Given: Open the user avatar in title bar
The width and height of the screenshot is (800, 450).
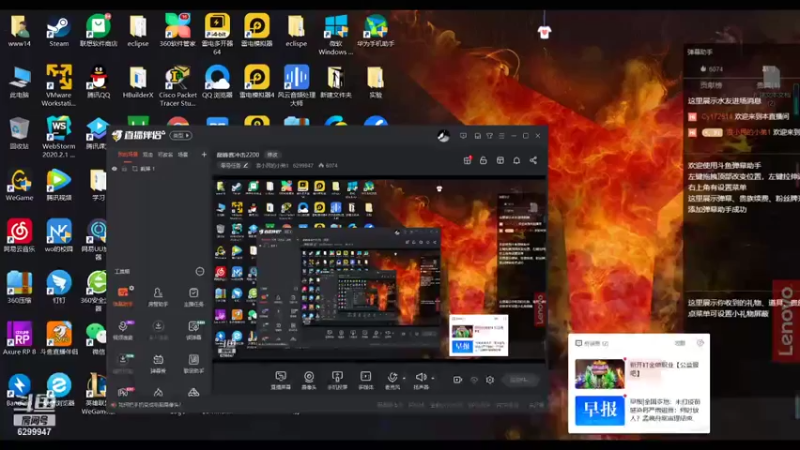Looking at the screenshot, I should [x=443, y=136].
